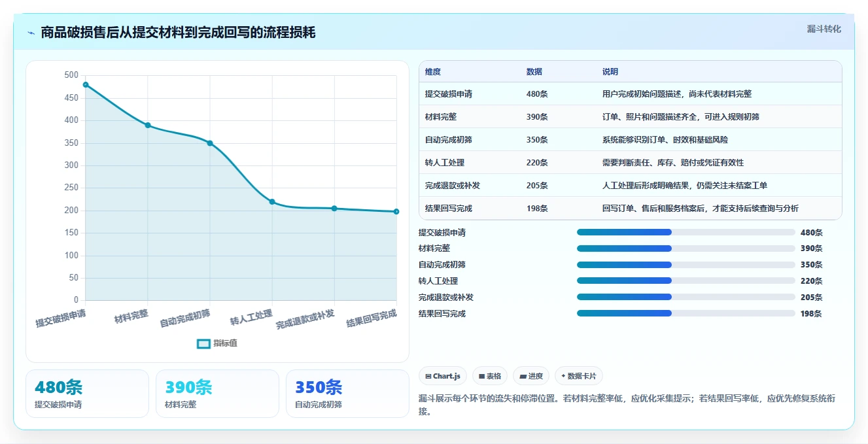Select the 提交破损申请 table row cell
This screenshot has width=868, height=444.
(x=449, y=94)
